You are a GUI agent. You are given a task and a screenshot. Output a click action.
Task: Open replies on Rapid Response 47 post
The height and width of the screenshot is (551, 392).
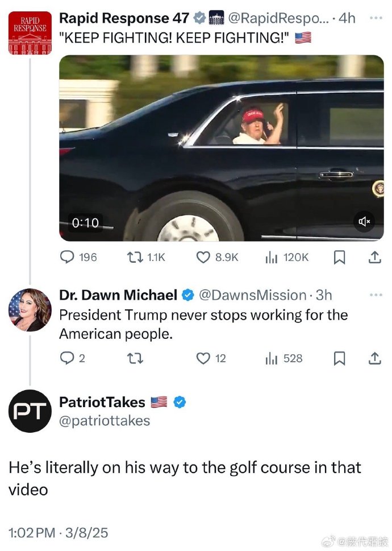click(x=78, y=257)
